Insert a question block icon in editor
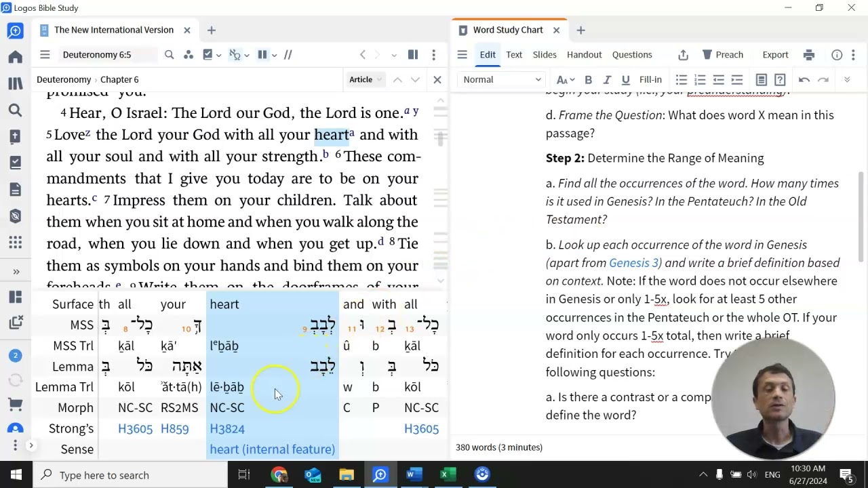The image size is (868, 488). coord(780,79)
